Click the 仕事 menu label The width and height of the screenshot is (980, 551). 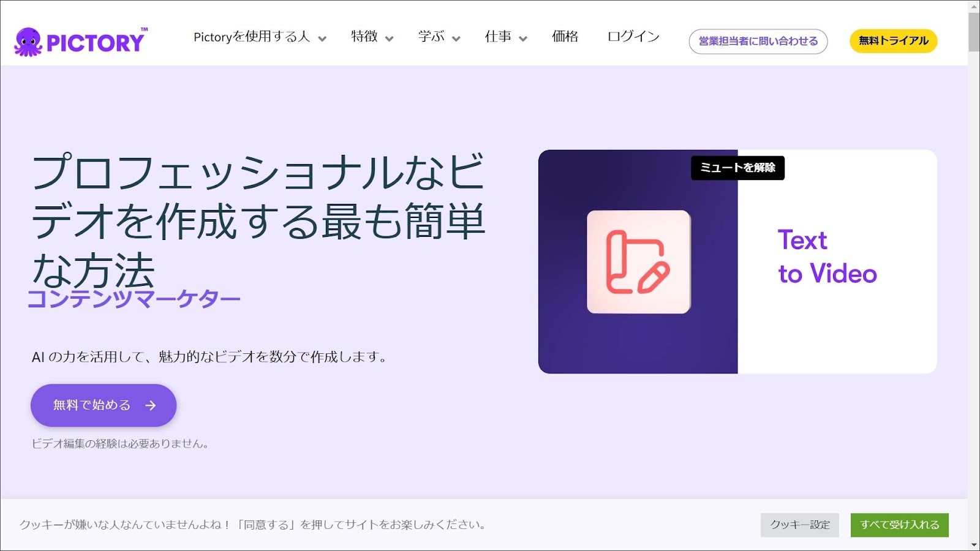click(498, 37)
